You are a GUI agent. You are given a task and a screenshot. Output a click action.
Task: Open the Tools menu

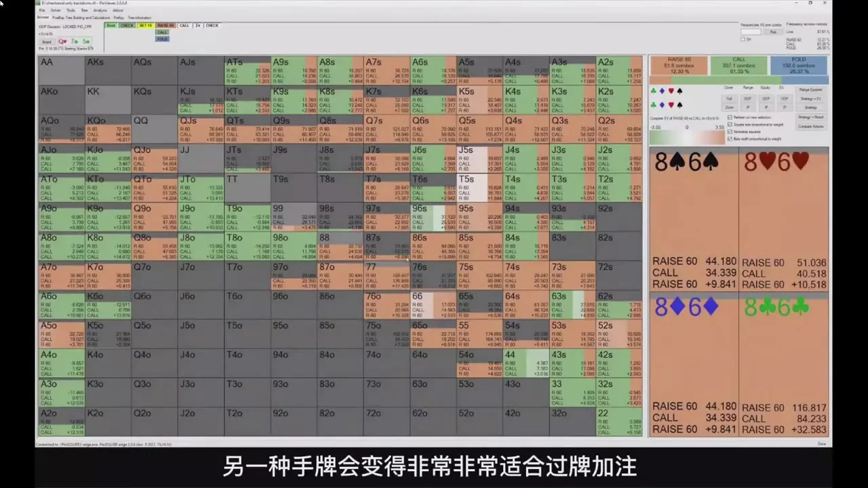[71, 11]
